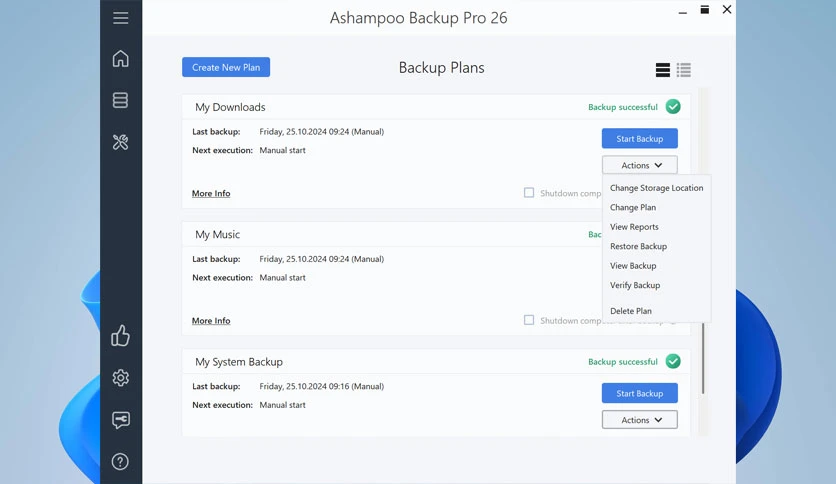This screenshot has width=836, height=484.
Task: Click the thumbs-up icon in the sidebar
Action: pyautogui.click(x=120, y=336)
